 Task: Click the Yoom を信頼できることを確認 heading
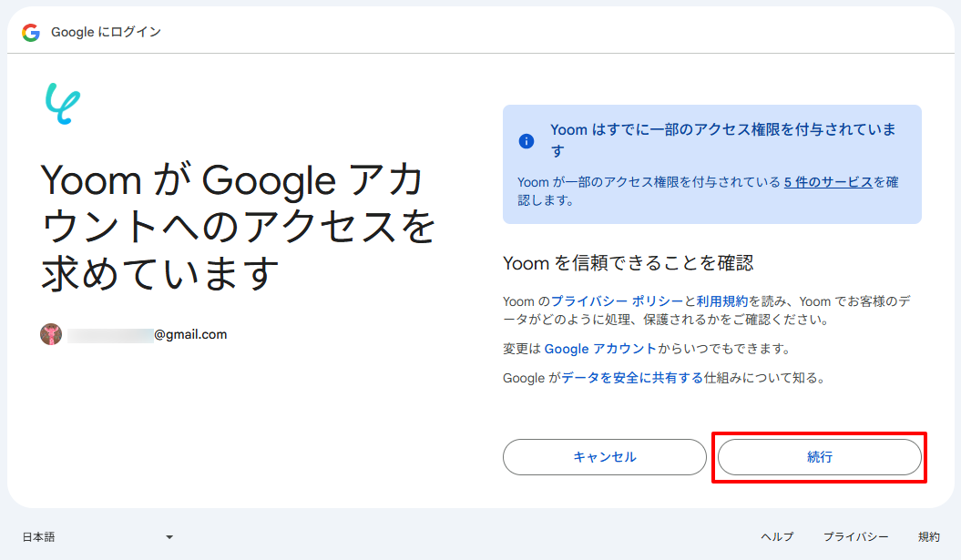[629, 263]
